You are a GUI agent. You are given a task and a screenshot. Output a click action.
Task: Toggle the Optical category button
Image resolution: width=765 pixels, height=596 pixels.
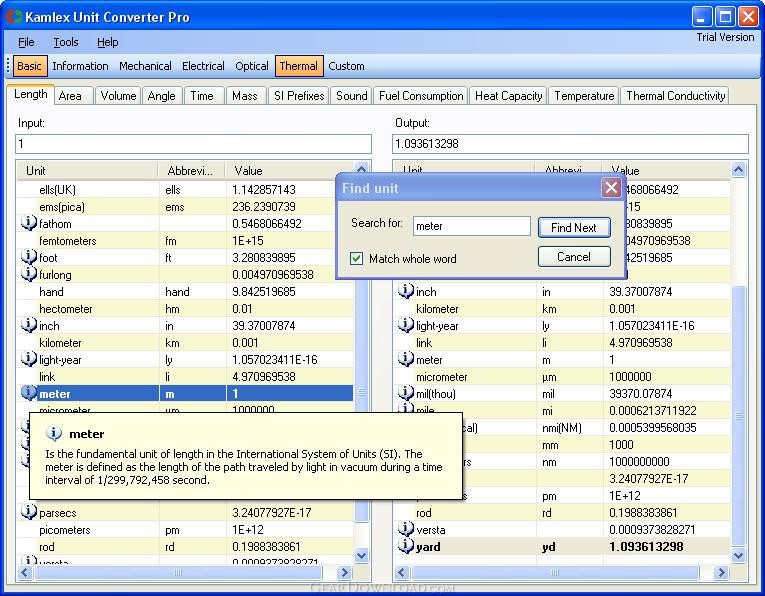point(252,66)
